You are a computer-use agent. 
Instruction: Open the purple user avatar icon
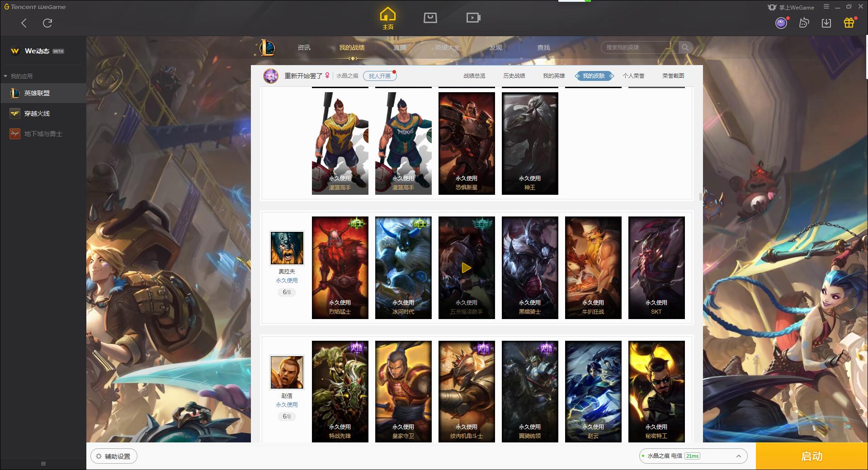click(x=781, y=23)
